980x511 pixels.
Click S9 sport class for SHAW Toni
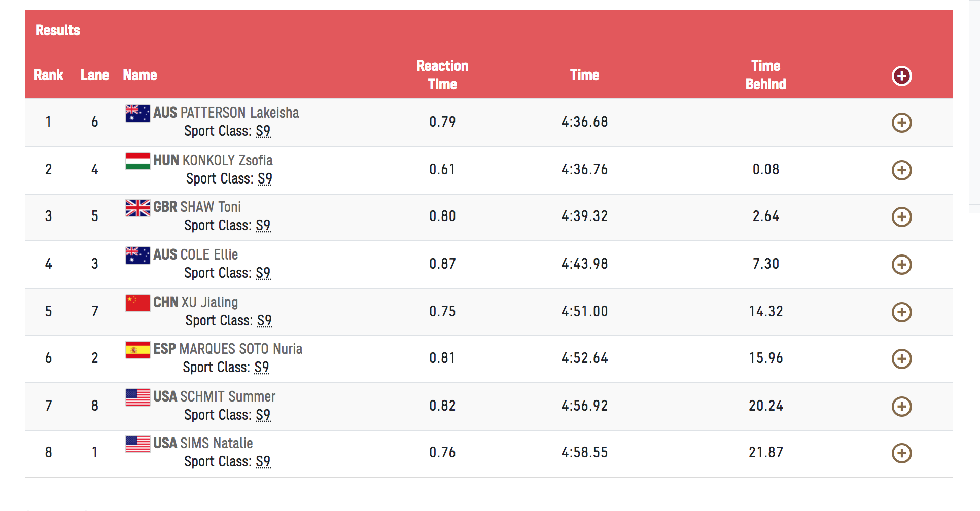pos(263,226)
